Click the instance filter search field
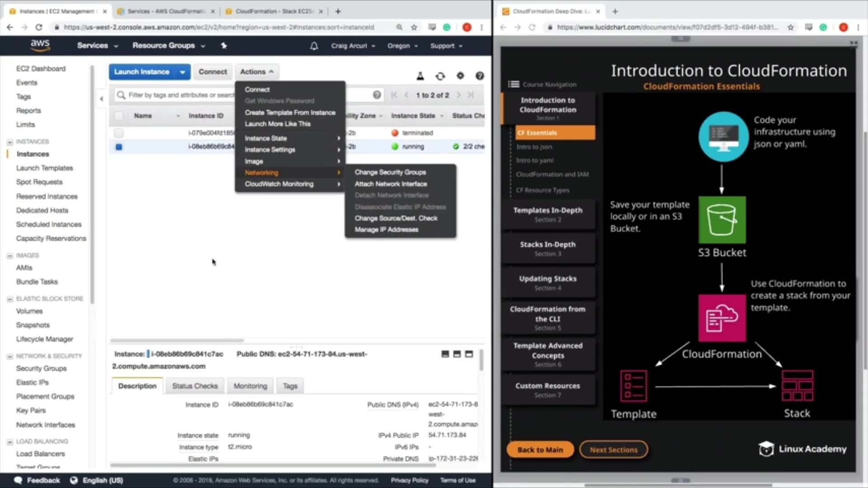 click(181, 95)
